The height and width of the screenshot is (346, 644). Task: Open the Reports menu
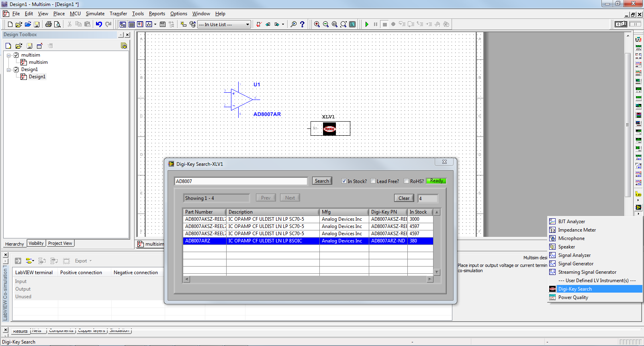click(157, 14)
